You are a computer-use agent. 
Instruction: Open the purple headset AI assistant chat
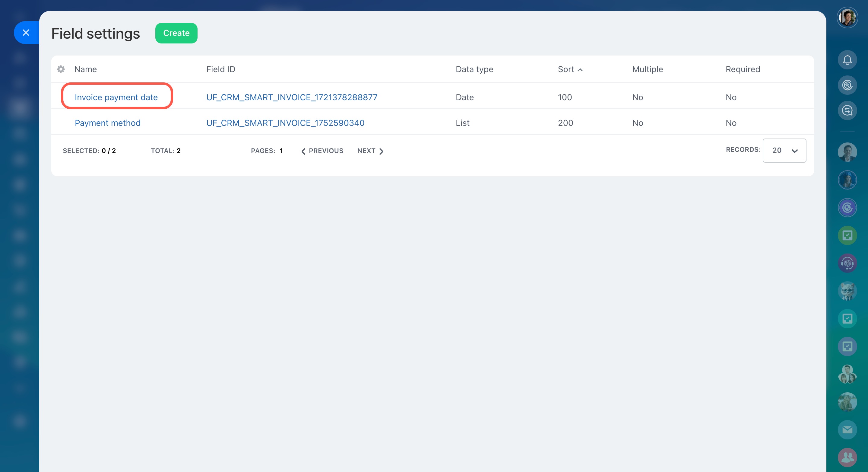pyautogui.click(x=847, y=263)
